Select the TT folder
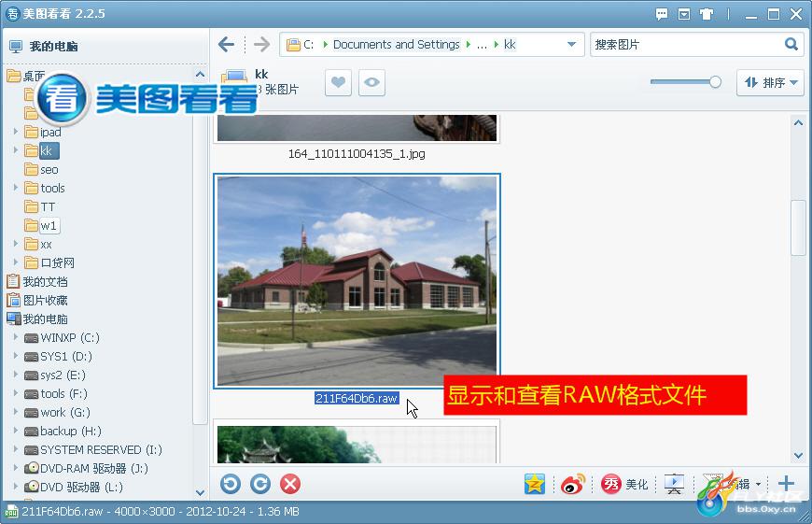812x524 pixels. [47, 206]
